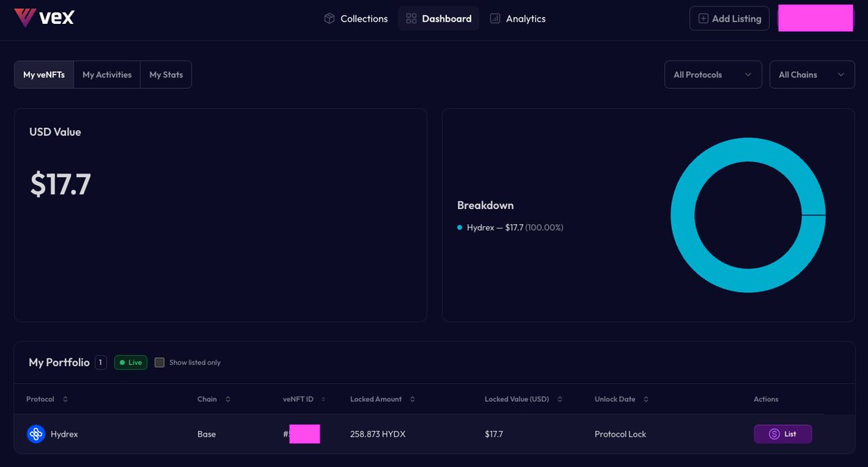Click the wallet account button
The height and width of the screenshot is (467, 868).
point(816,18)
